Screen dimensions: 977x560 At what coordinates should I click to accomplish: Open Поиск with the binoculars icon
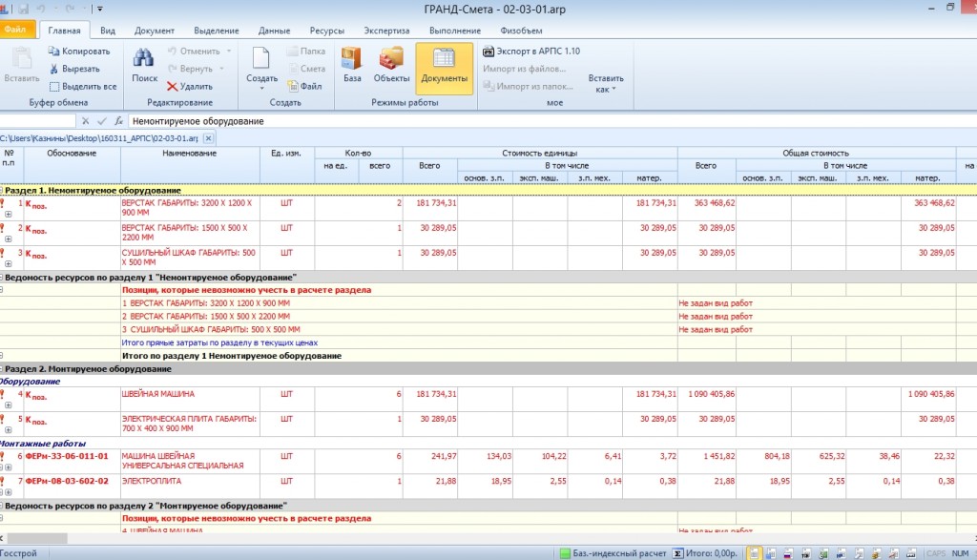(144, 58)
